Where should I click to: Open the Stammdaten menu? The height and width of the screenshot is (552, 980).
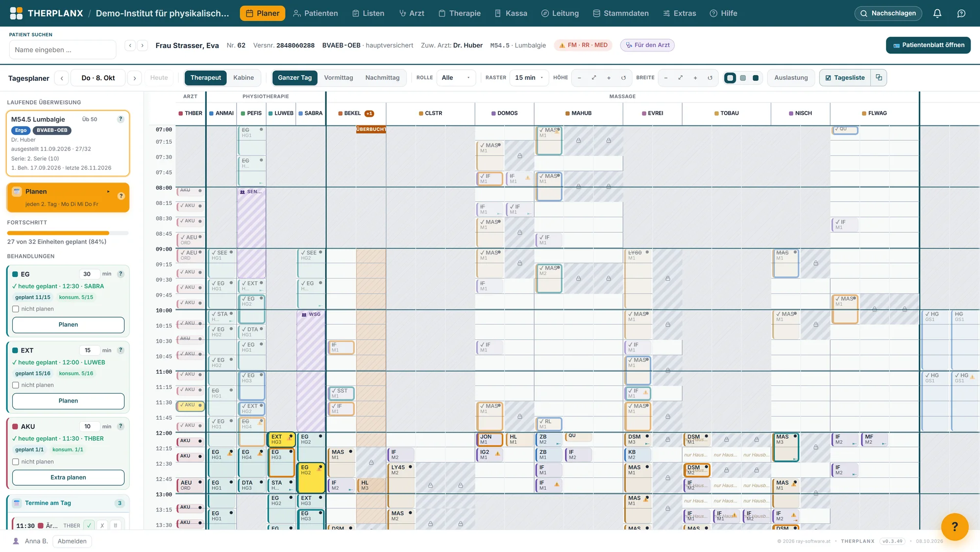620,13
